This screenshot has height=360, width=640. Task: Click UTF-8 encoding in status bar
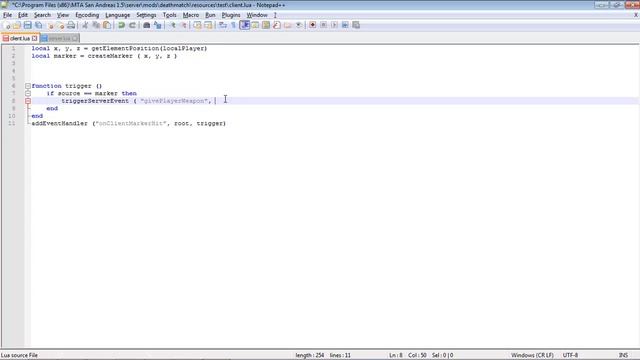[570, 355]
